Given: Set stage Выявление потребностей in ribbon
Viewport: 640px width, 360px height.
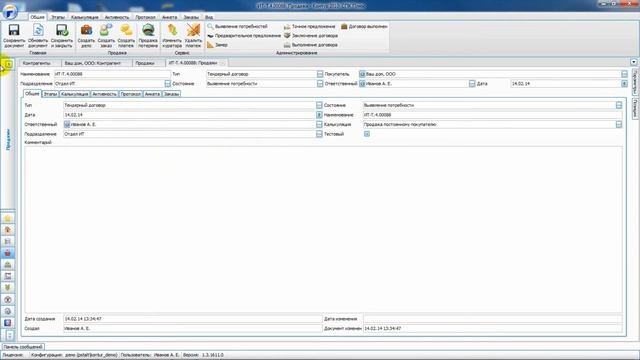Looking at the screenshot, I should click(x=237, y=26).
